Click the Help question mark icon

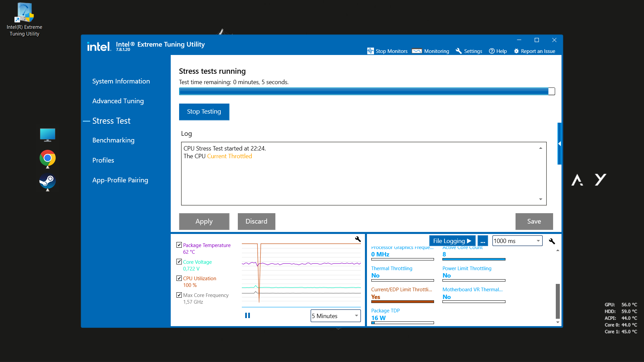492,51
